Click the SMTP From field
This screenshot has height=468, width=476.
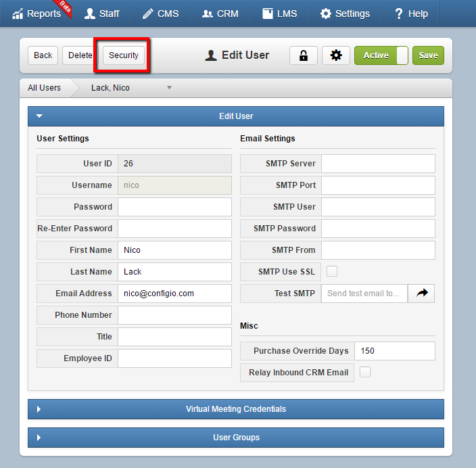point(378,250)
